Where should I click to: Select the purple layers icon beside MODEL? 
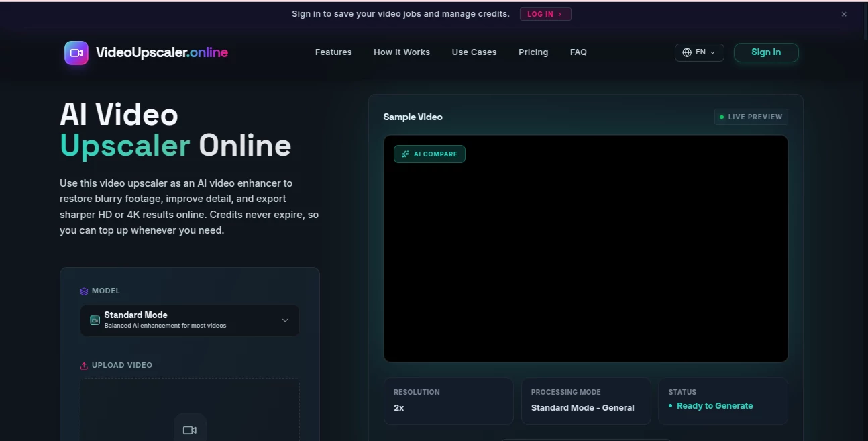click(85, 290)
